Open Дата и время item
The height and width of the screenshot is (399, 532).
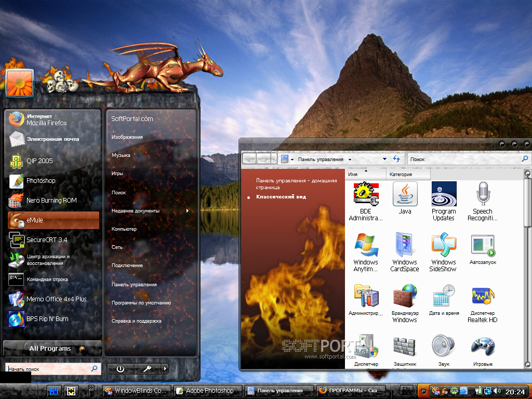click(444, 300)
